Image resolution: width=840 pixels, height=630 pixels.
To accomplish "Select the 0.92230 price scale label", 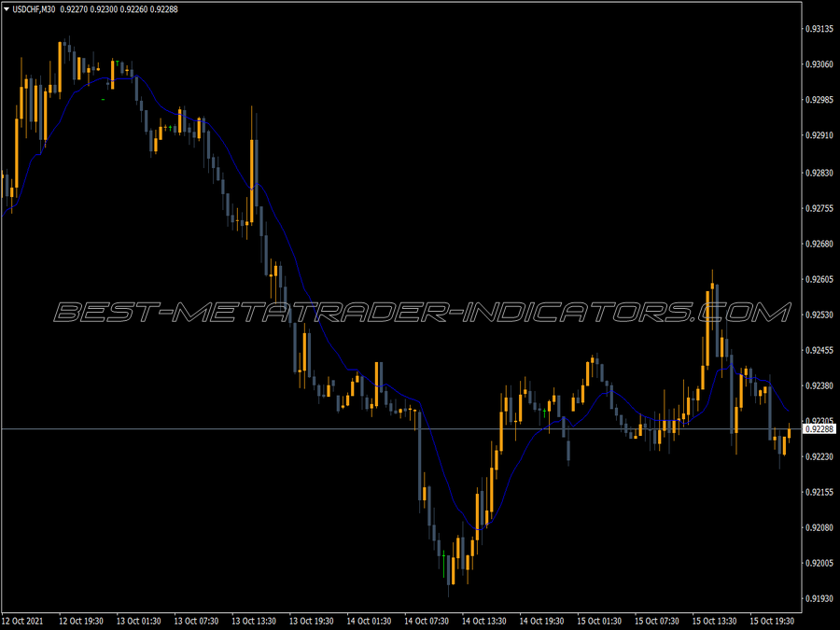I will (819, 457).
